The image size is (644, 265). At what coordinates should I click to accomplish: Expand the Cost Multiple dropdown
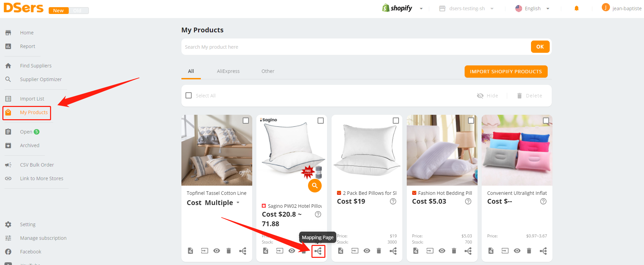238,203
